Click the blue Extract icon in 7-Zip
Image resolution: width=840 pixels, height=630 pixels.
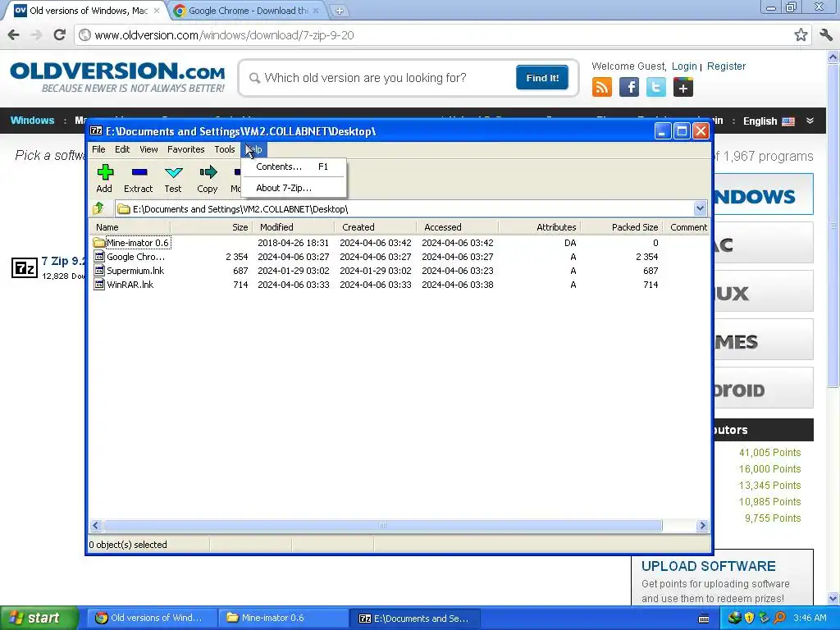pos(139,172)
